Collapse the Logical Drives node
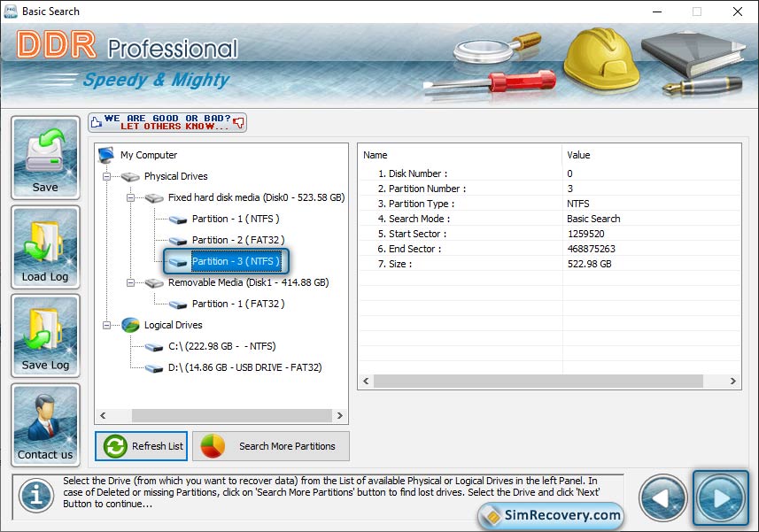 106,326
